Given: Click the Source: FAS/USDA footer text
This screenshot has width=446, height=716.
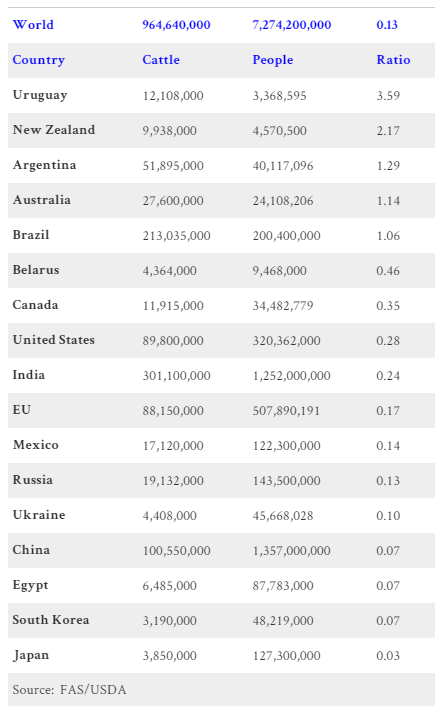Looking at the screenshot, I should (69, 690).
